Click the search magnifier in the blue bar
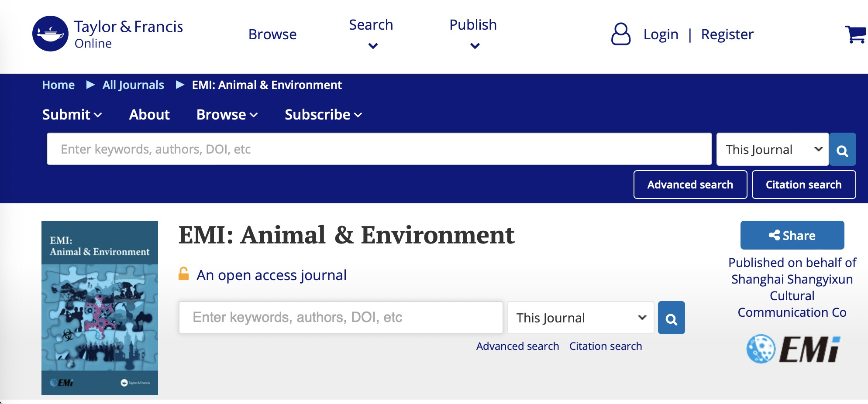The width and height of the screenshot is (868, 404). 842,149
